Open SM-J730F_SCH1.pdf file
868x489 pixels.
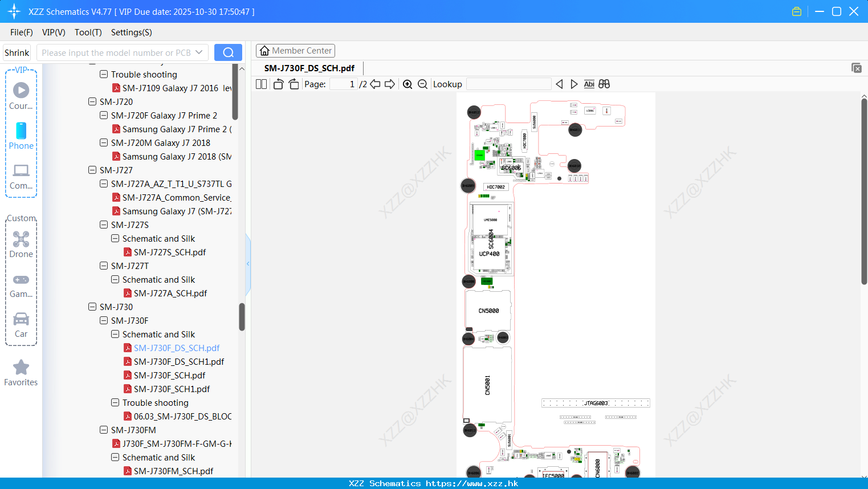tap(172, 389)
